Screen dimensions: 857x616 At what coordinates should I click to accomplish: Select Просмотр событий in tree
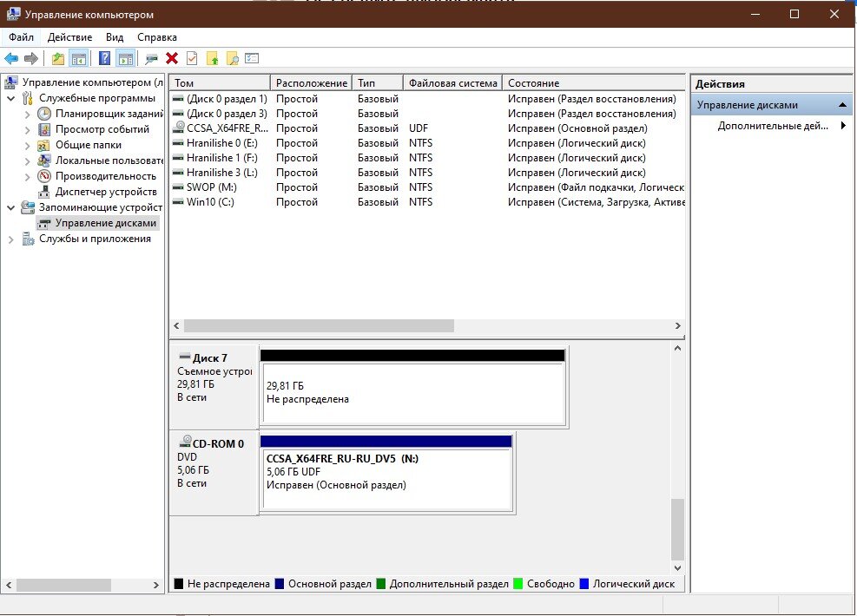click(x=102, y=129)
